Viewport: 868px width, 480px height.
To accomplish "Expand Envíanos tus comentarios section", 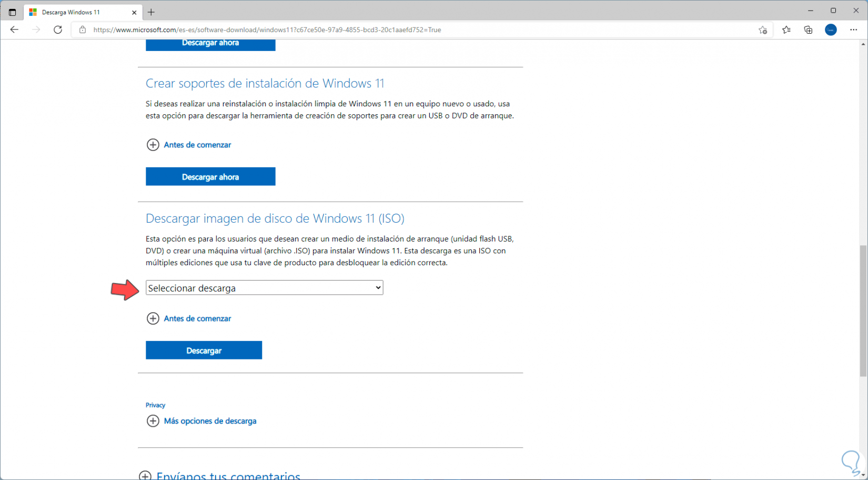I will tap(219, 475).
